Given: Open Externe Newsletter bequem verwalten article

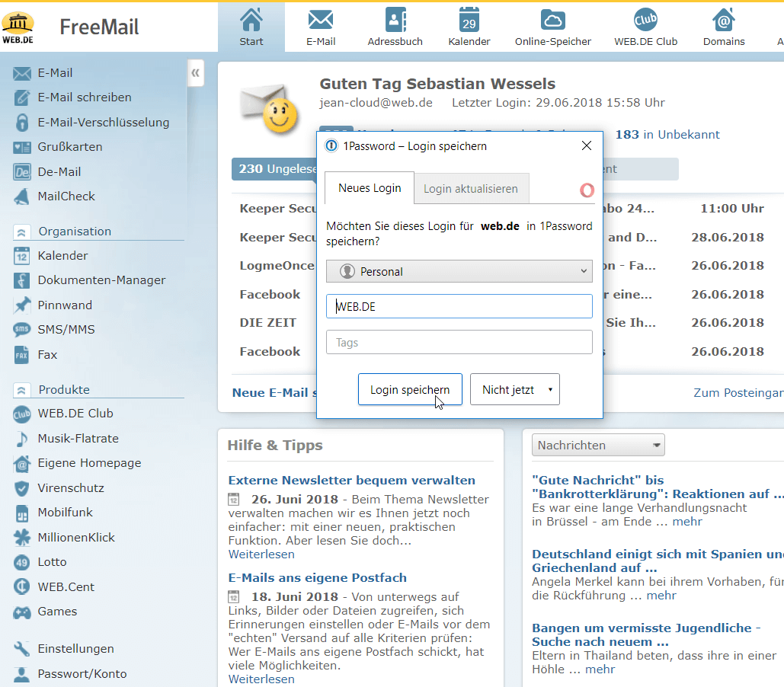Looking at the screenshot, I should pyautogui.click(x=351, y=481).
